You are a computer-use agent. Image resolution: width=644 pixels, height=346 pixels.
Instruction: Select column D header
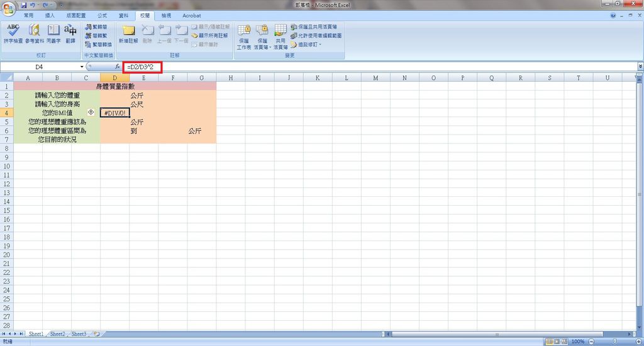point(114,77)
